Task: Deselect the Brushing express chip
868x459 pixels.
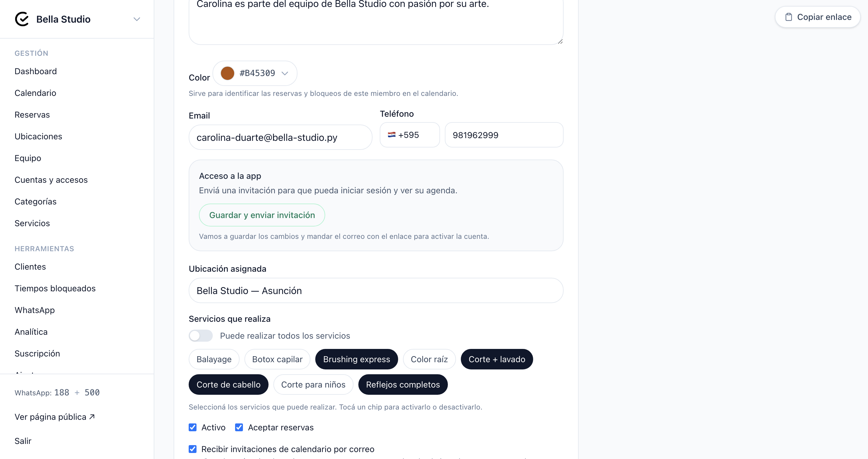Action: click(357, 359)
